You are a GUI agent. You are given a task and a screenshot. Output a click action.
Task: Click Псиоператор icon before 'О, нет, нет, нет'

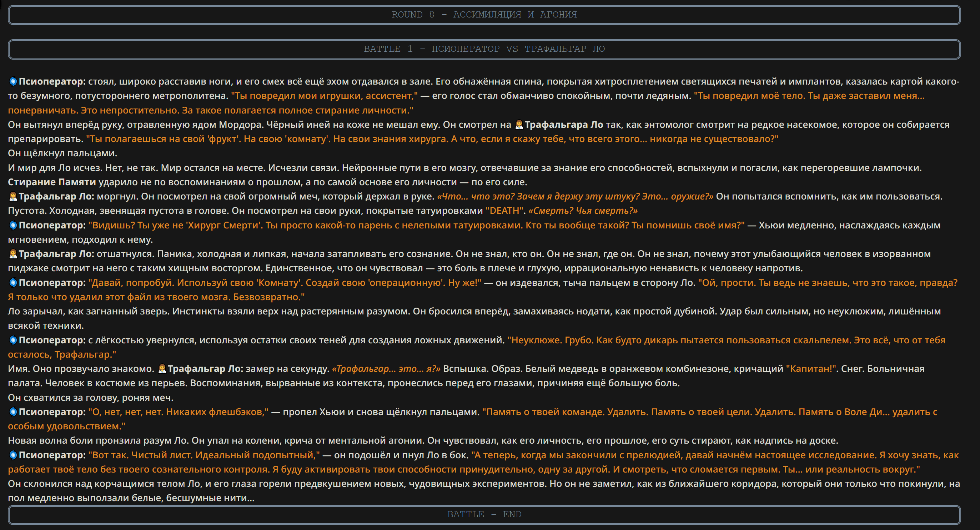coord(13,412)
